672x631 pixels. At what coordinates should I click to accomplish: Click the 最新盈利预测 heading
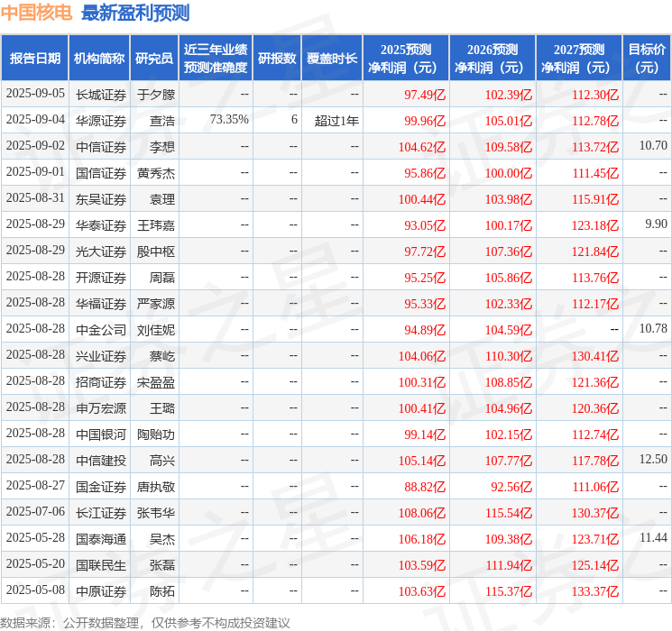click(x=135, y=13)
